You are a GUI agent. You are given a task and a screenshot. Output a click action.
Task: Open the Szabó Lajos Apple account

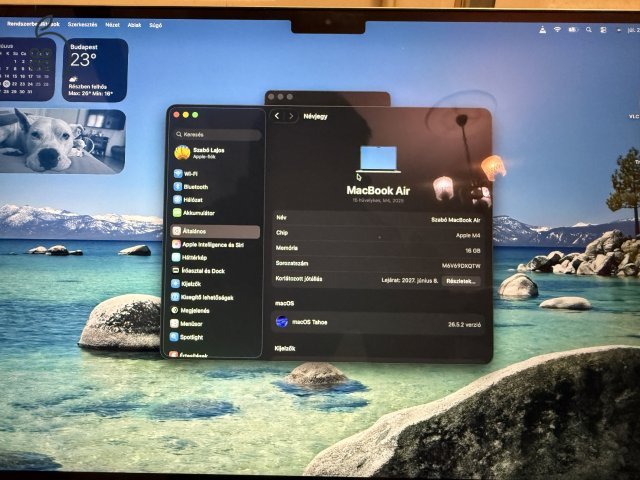pyautogui.click(x=200, y=153)
